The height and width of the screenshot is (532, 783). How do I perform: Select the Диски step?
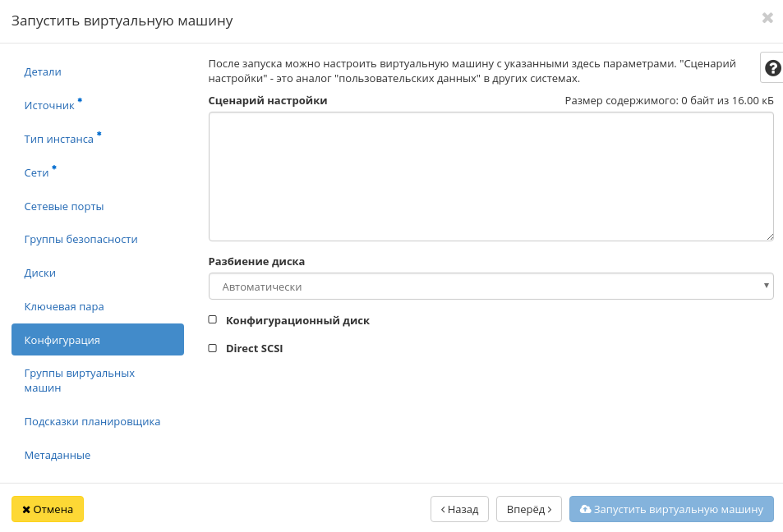tap(39, 273)
